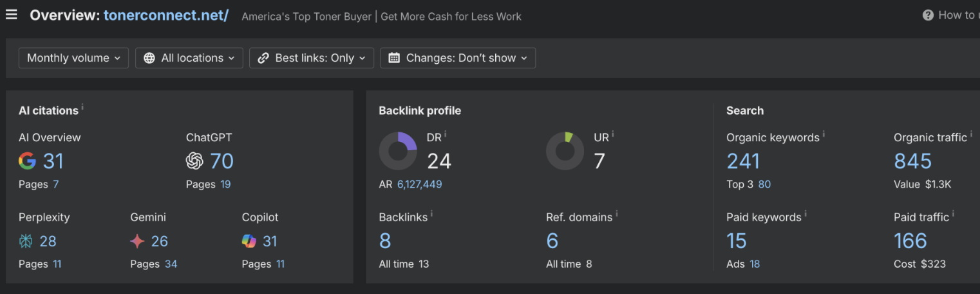Click the Perplexity logo icon
This screenshot has height=294, width=980.
point(26,241)
